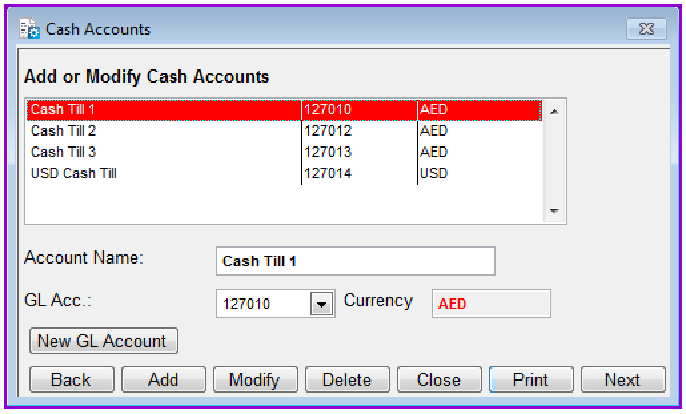The height and width of the screenshot is (414, 686).
Task: Close the Cash Accounts dialog window
Action: tap(646, 29)
